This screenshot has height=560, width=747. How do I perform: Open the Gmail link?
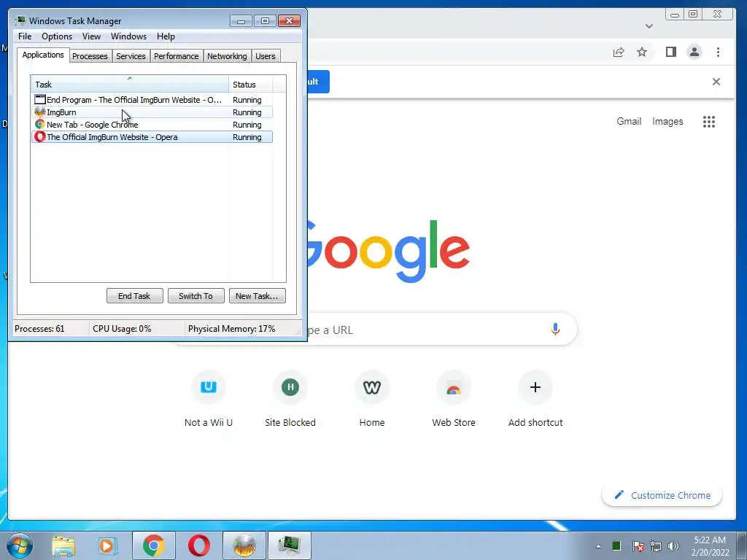click(x=629, y=122)
